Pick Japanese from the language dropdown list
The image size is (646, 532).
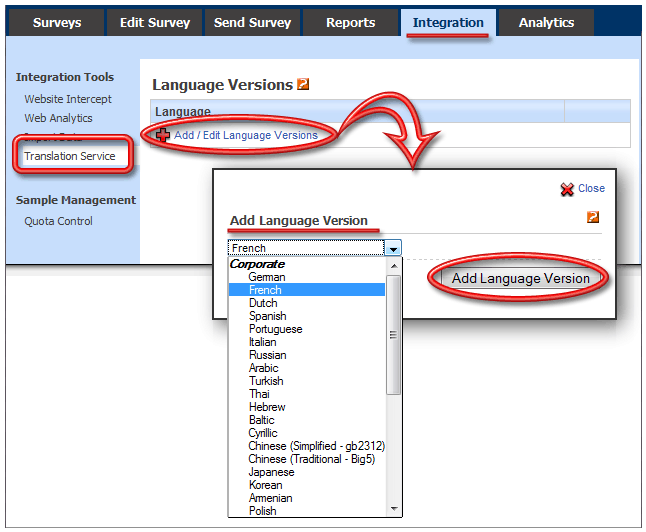pos(271,472)
